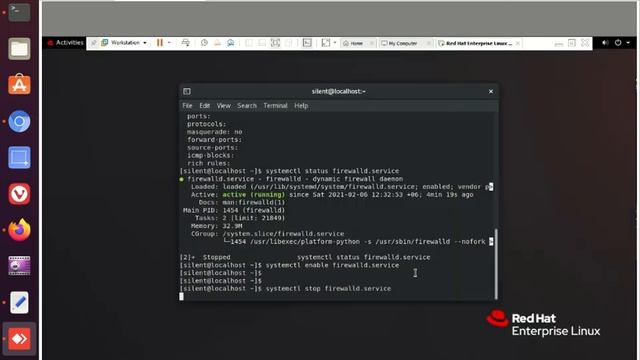640x360 pixels.
Task: Click the pin icon in VMware toolbar
Action: [x=93, y=43]
